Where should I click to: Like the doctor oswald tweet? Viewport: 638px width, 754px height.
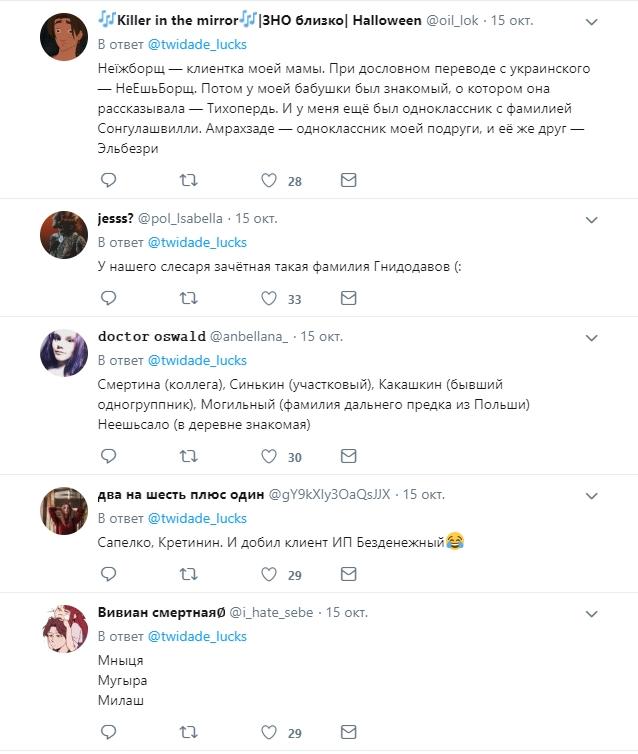point(268,456)
